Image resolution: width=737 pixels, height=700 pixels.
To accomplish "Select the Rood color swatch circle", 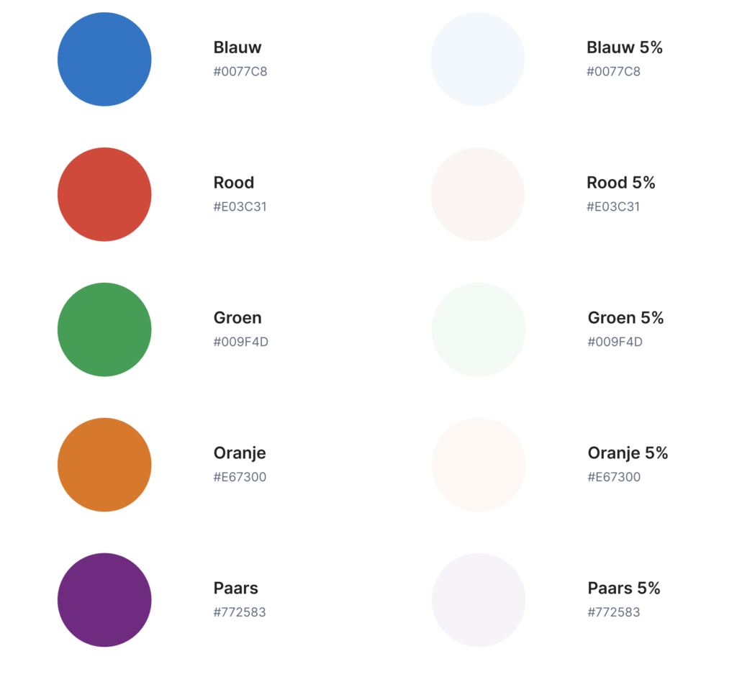I will (104, 194).
